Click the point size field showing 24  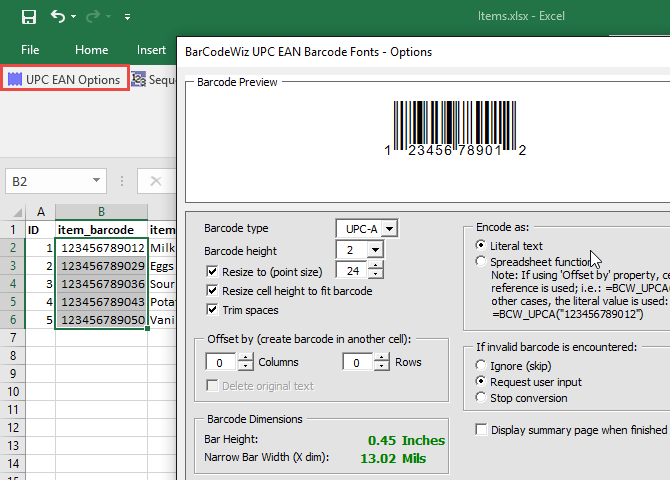[x=352, y=271]
